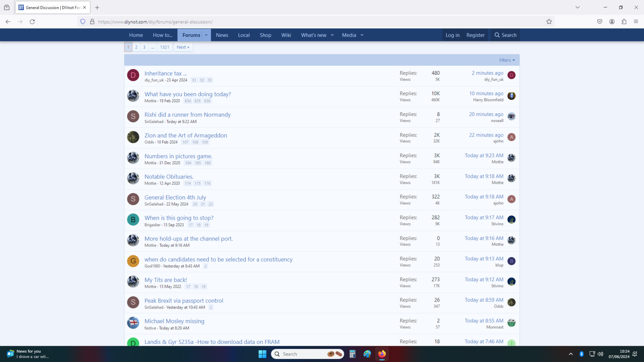This screenshot has width=644, height=362.
Task: Click the Save to Pocket icon
Action: pos(600,22)
